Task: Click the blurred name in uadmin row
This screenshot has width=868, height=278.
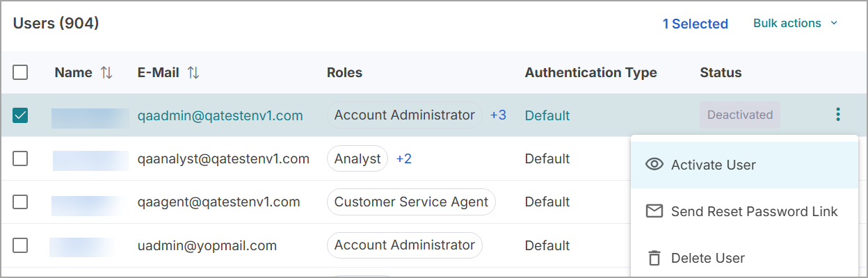Action: [81, 247]
